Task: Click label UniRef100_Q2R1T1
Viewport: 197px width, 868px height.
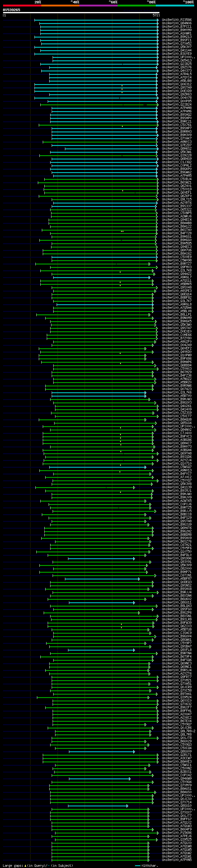Action: pyautogui.click(x=177, y=755)
